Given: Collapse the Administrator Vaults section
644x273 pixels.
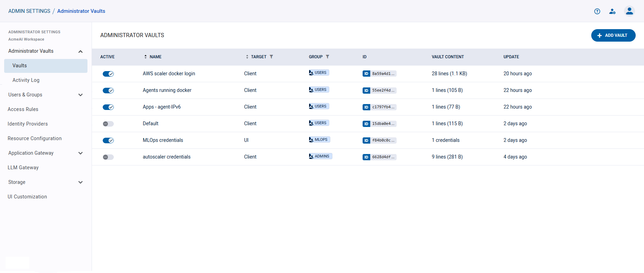Looking at the screenshot, I should pyautogui.click(x=80, y=51).
